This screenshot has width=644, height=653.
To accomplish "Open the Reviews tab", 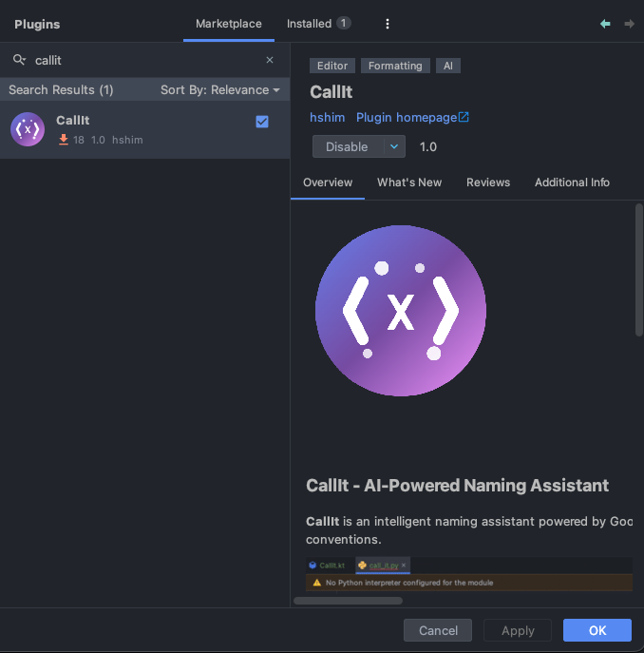I will (x=488, y=182).
